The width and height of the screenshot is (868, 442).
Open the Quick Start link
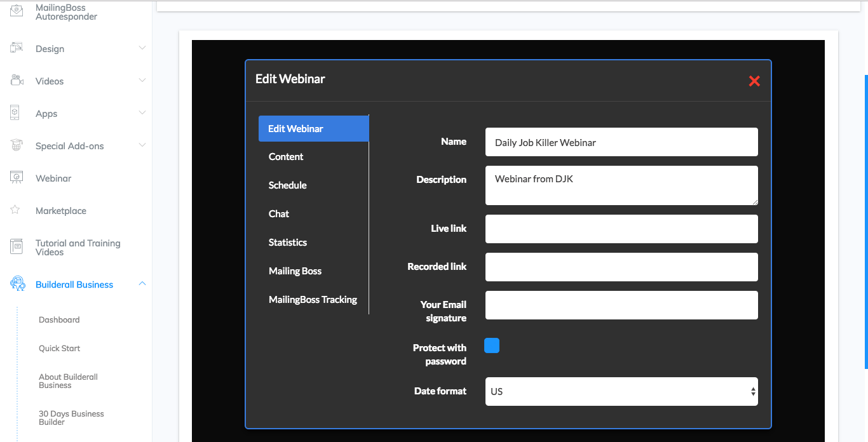coord(60,349)
